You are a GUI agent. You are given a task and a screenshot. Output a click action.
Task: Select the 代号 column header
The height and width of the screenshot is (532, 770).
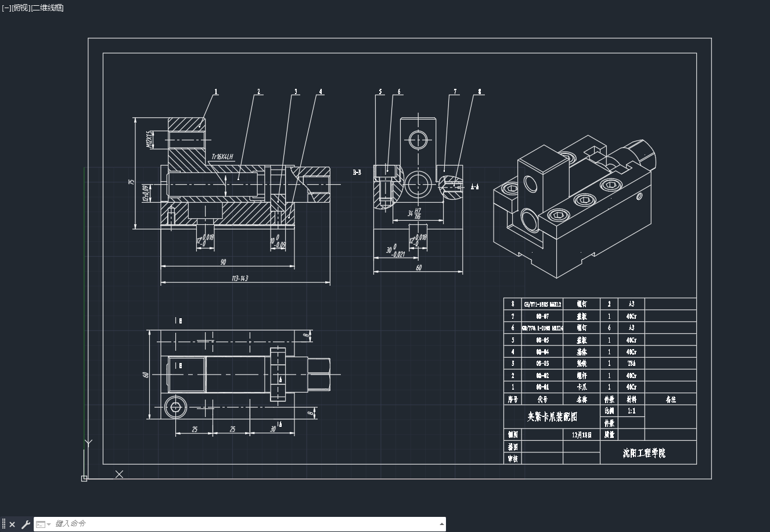click(542, 399)
